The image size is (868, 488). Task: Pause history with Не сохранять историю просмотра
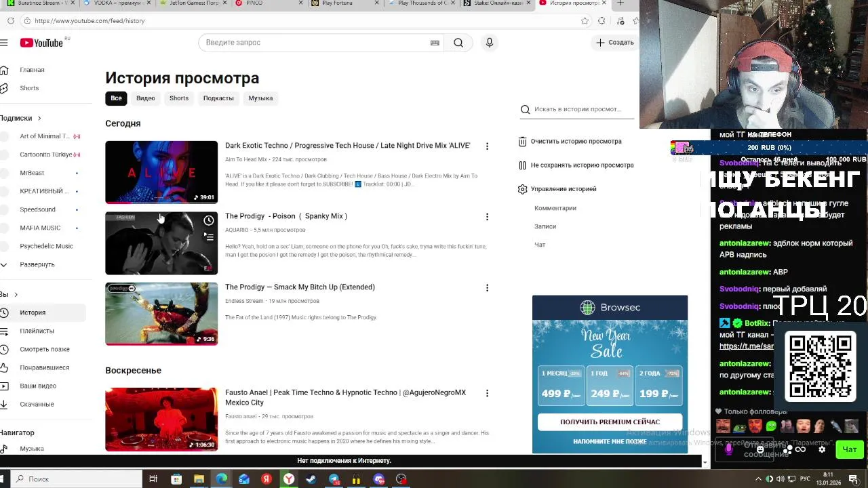pyautogui.click(x=576, y=165)
